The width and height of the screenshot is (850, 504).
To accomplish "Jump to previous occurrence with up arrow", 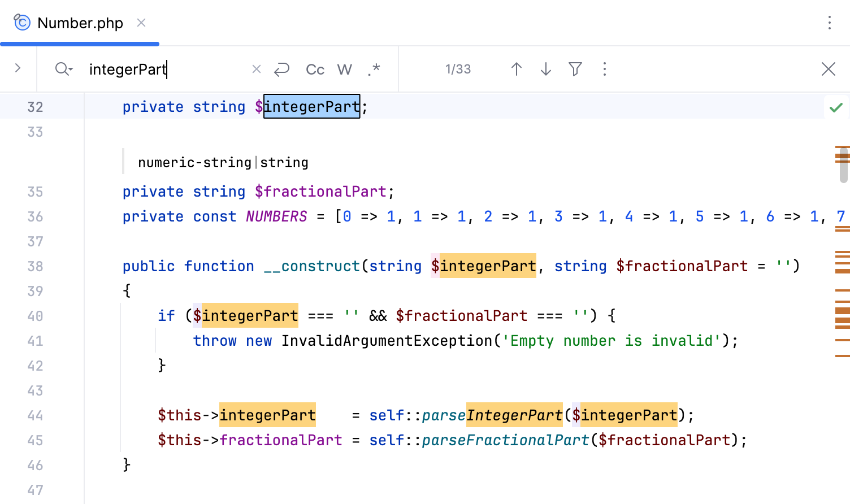I will pos(516,69).
